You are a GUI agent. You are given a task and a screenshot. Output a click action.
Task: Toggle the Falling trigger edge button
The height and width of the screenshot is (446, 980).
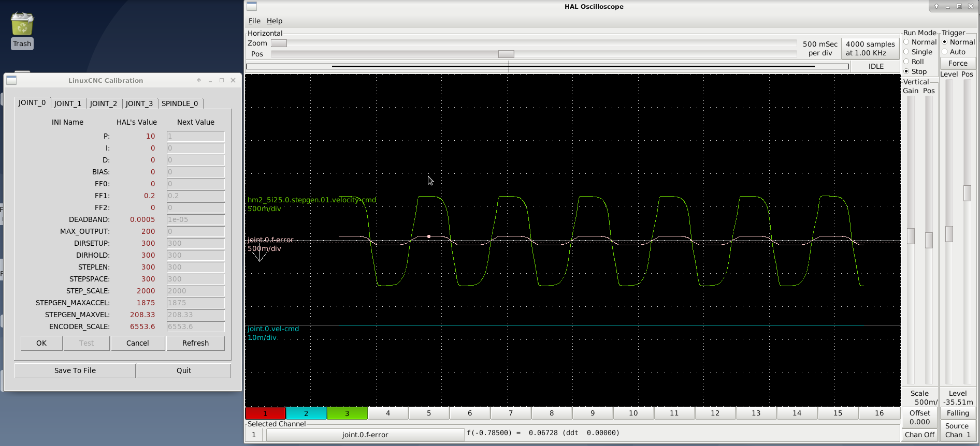(958, 413)
